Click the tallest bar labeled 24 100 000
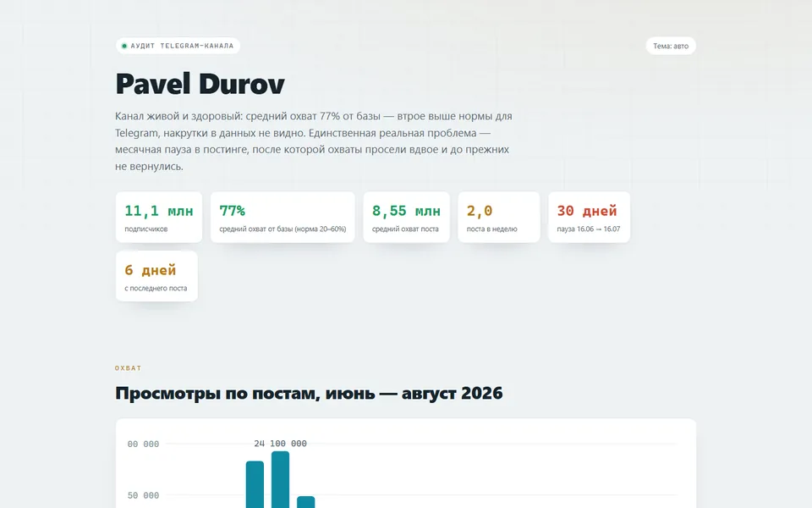 280,479
